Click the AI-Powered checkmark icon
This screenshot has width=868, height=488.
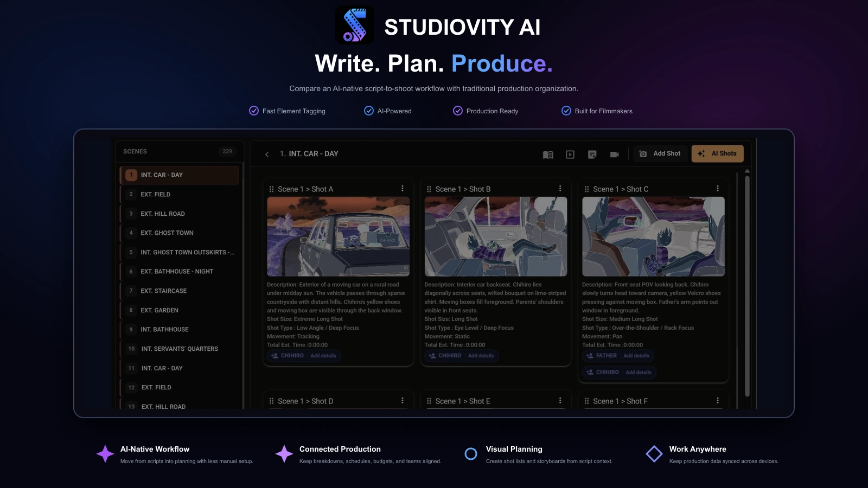[369, 111]
